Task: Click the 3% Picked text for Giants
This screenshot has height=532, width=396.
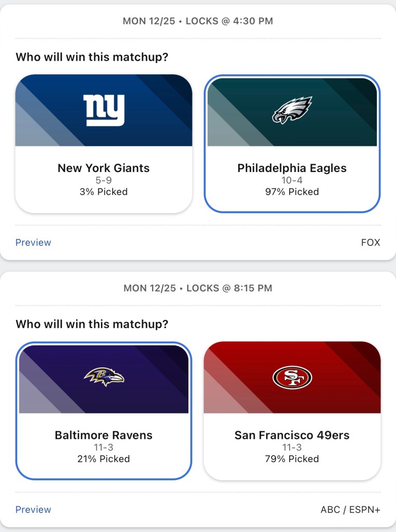Action: 104,192
